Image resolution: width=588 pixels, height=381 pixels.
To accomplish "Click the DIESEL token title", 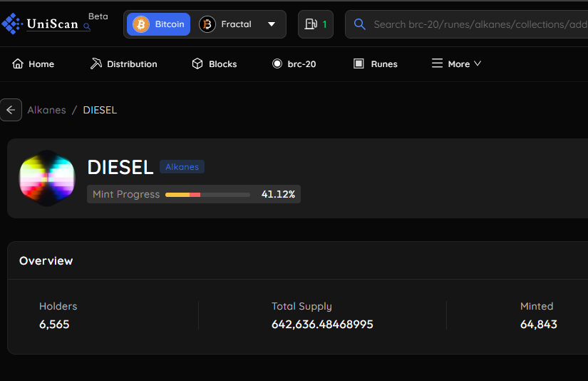I will click(x=120, y=167).
